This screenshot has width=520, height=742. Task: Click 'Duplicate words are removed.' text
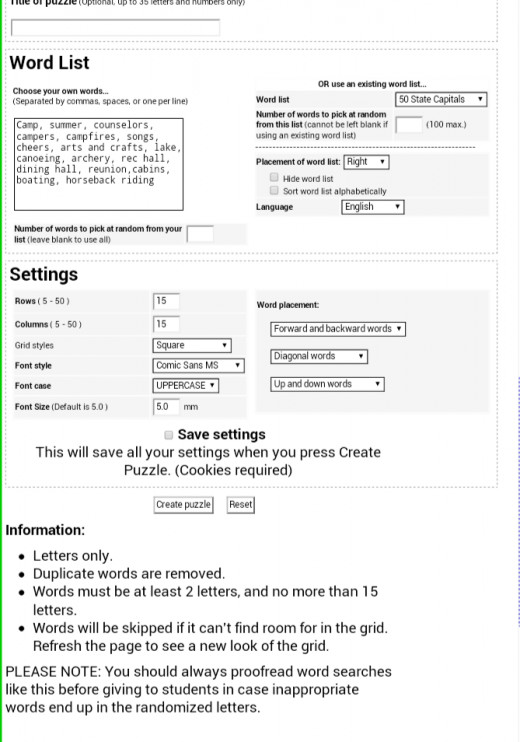click(129, 574)
